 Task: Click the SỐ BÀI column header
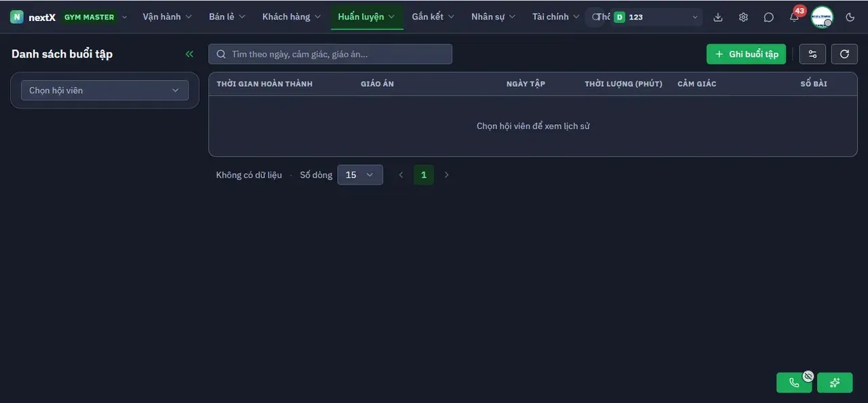[814, 84]
